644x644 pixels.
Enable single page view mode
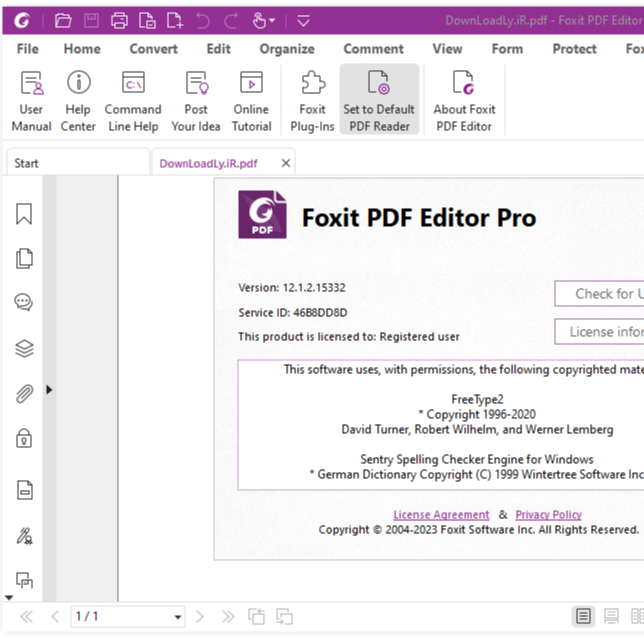tap(583, 616)
